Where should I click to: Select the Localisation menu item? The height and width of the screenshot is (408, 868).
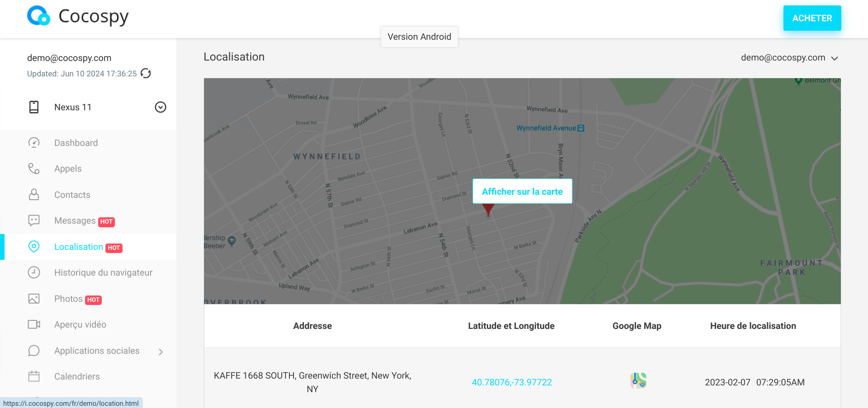pos(79,247)
